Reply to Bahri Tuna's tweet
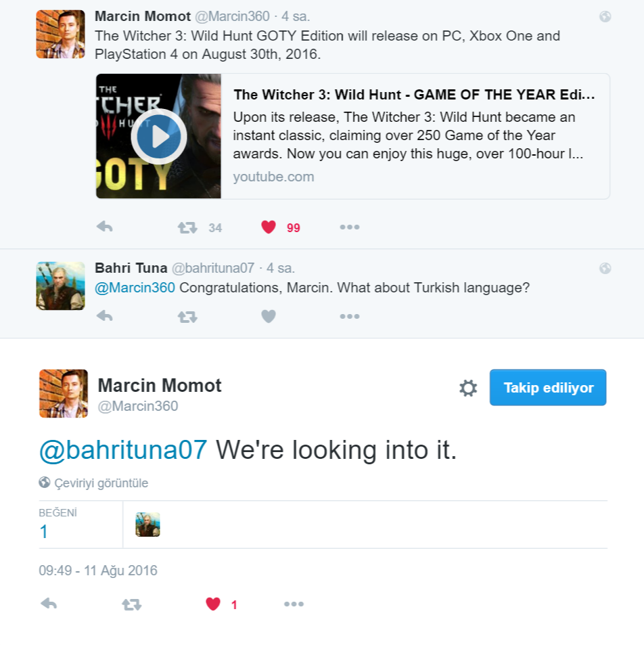This screenshot has width=644, height=645. click(x=104, y=316)
